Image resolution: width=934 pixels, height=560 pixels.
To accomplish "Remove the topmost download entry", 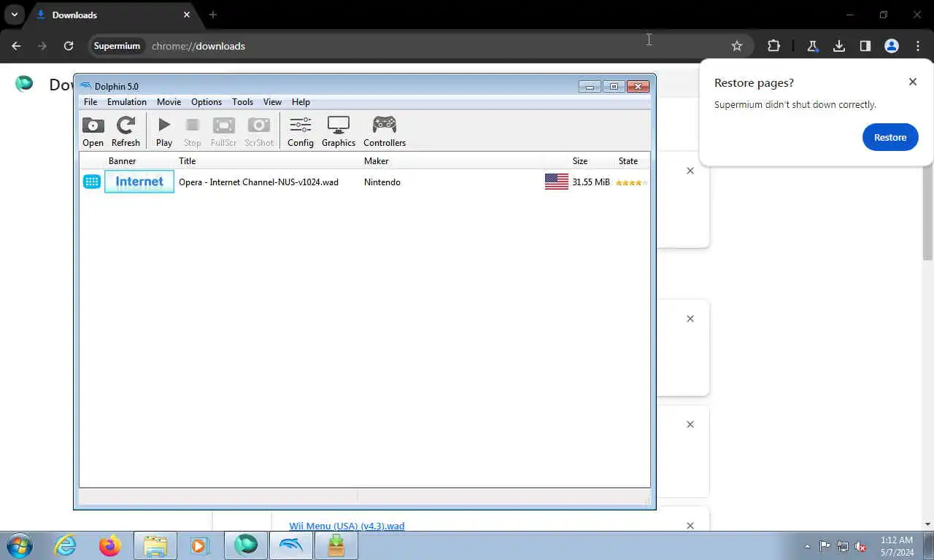I will [690, 171].
